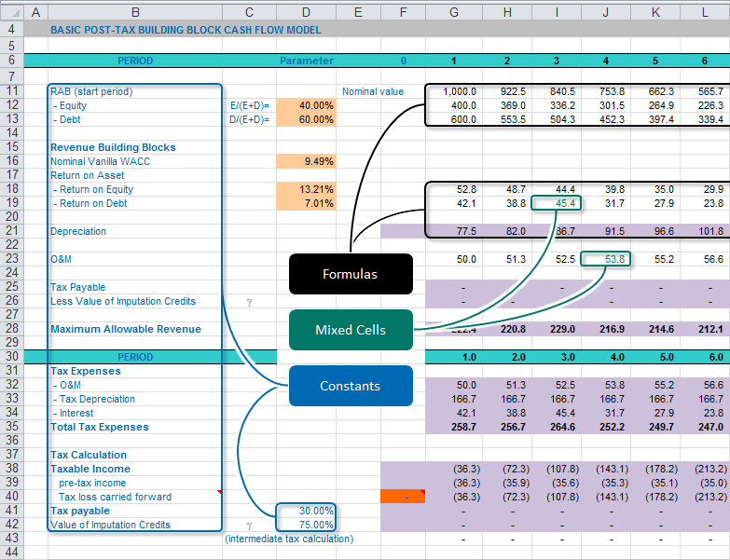Screen dimensions: 730x560
Task: Select the 'Total Tax Expenses' label
Action: (100, 427)
